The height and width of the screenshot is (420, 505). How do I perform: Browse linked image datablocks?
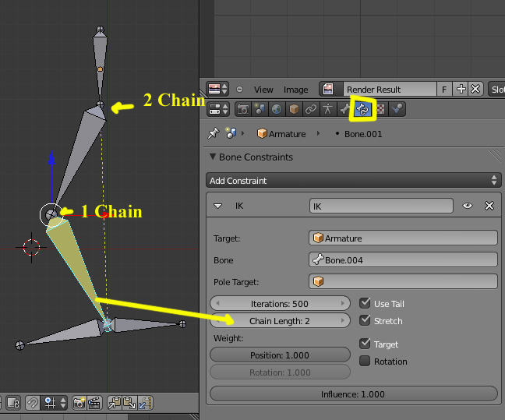tap(330, 89)
